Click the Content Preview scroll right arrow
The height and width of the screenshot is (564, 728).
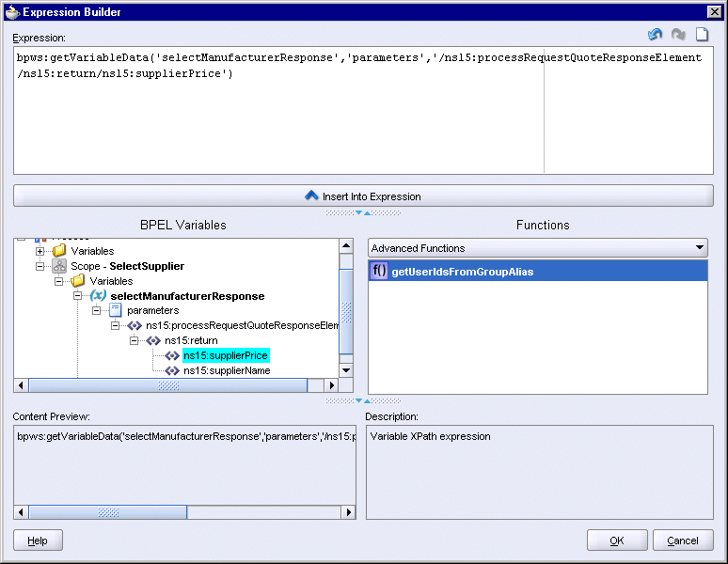[348, 512]
